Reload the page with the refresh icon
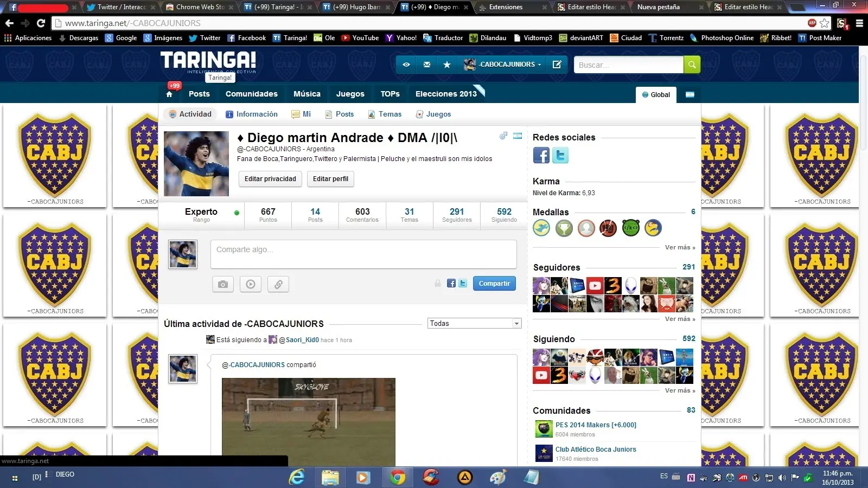The image size is (868, 488). (41, 23)
